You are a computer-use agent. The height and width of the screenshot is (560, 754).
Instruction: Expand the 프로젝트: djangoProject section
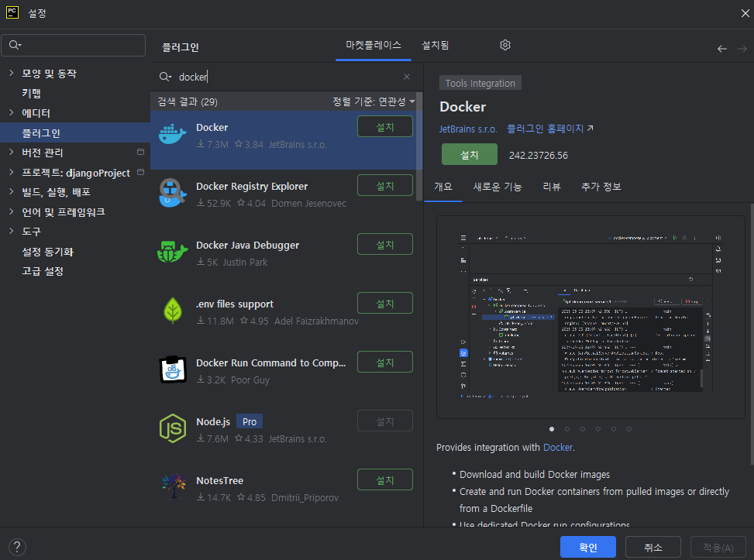pyautogui.click(x=12, y=172)
